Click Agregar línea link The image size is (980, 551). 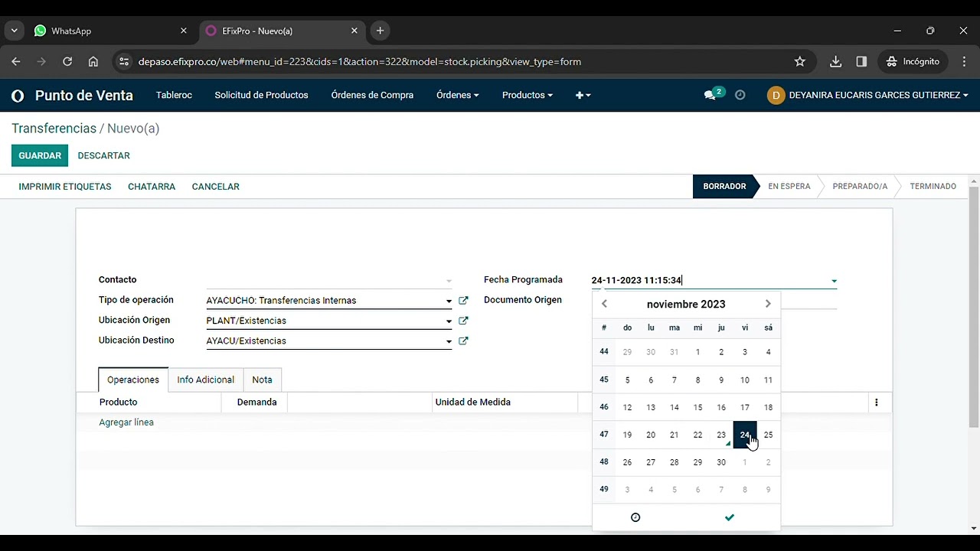click(x=126, y=422)
